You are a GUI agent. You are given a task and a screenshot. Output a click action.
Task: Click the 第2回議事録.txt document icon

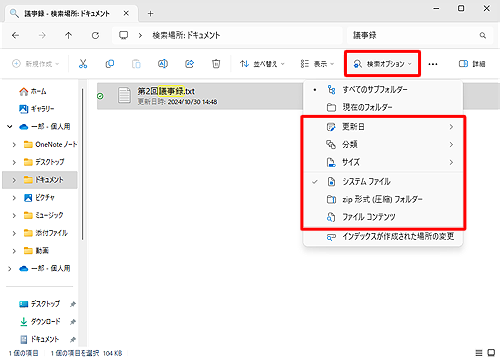(x=124, y=96)
